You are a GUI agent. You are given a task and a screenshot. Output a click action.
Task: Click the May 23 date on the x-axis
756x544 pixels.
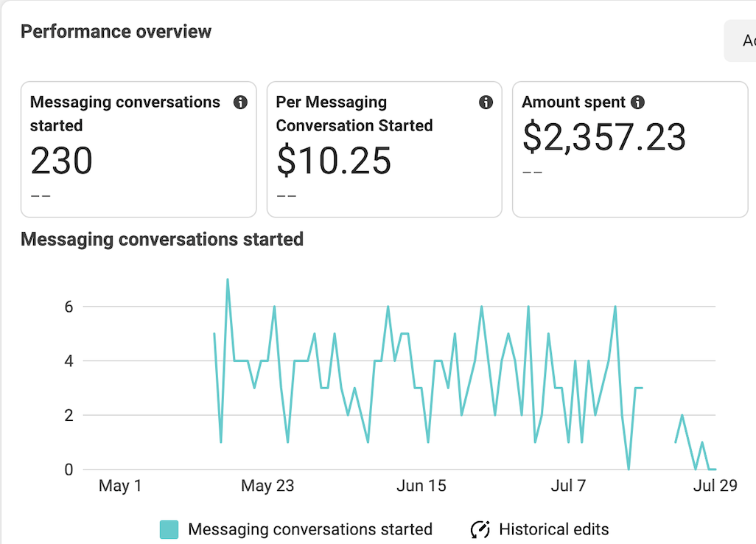[x=267, y=486]
